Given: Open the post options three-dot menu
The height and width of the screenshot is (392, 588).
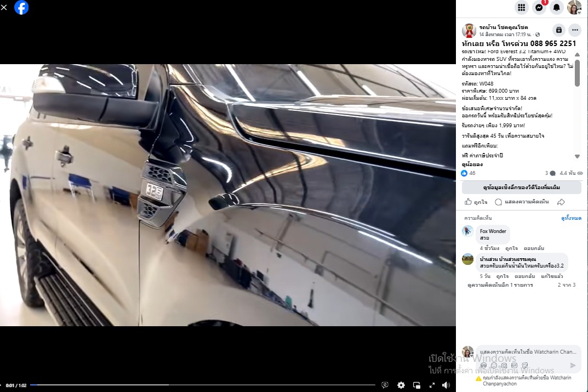Looking at the screenshot, I should pos(575,30).
